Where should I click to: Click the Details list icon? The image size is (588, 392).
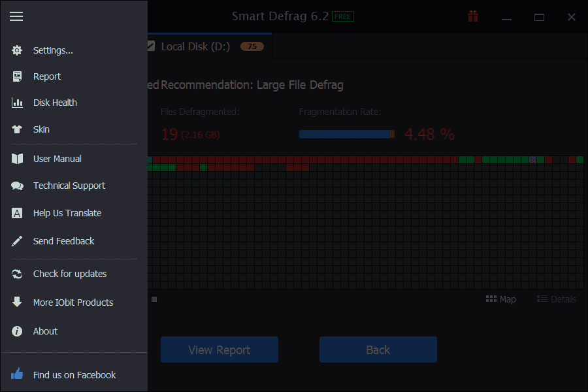pyautogui.click(x=542, y=299)
